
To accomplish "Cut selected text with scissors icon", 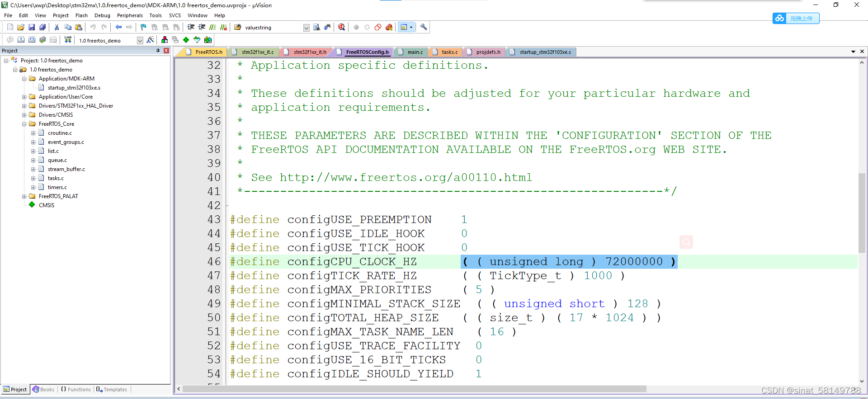I will (x=57, y=27).
